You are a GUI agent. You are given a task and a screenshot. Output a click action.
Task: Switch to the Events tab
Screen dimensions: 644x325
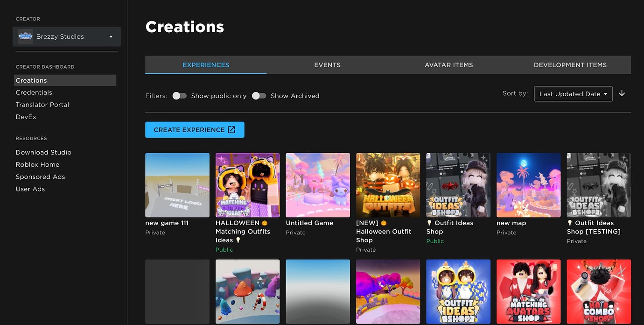click(x=327, y=65)
